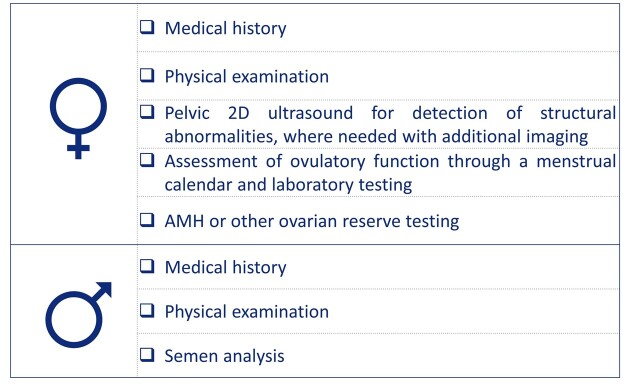Check the Pelvic 2D ultrasound checkbox
The height and width of the screenshot is (385, 625).
coord(147,112)
